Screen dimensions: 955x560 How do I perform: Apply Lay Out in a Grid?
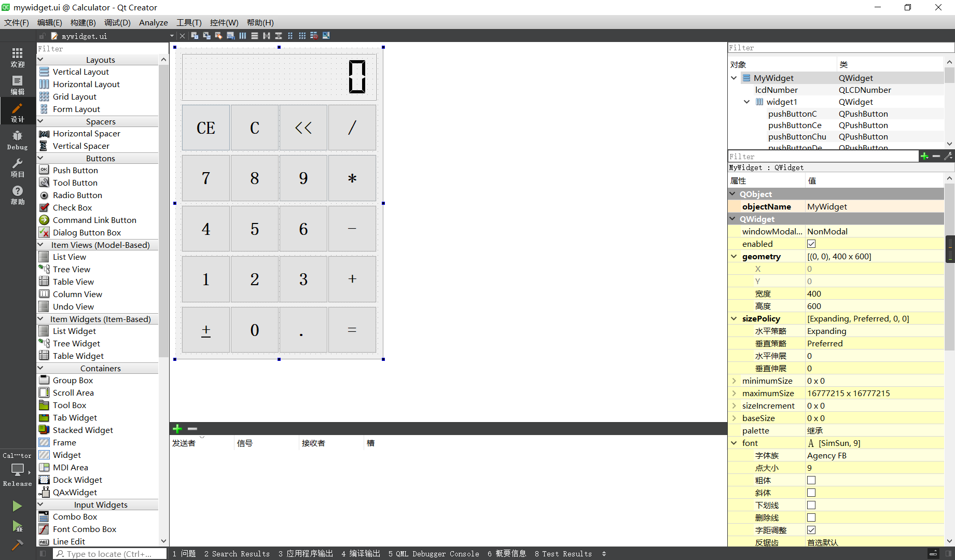coord(302,36)
